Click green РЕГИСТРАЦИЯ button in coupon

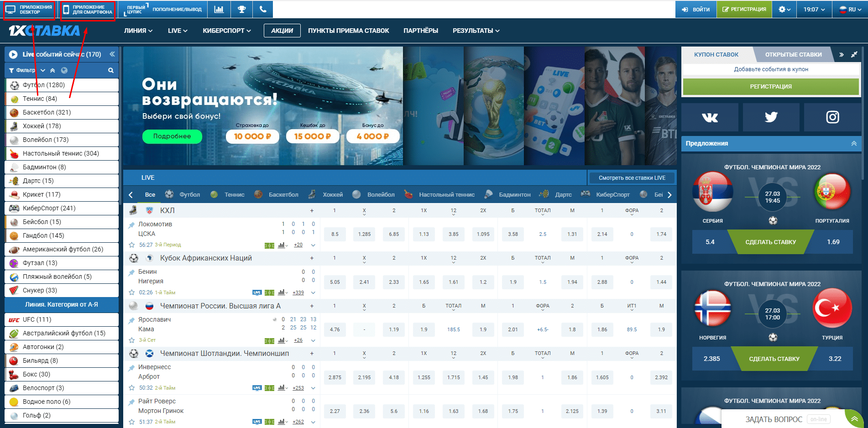click(771, 86)
